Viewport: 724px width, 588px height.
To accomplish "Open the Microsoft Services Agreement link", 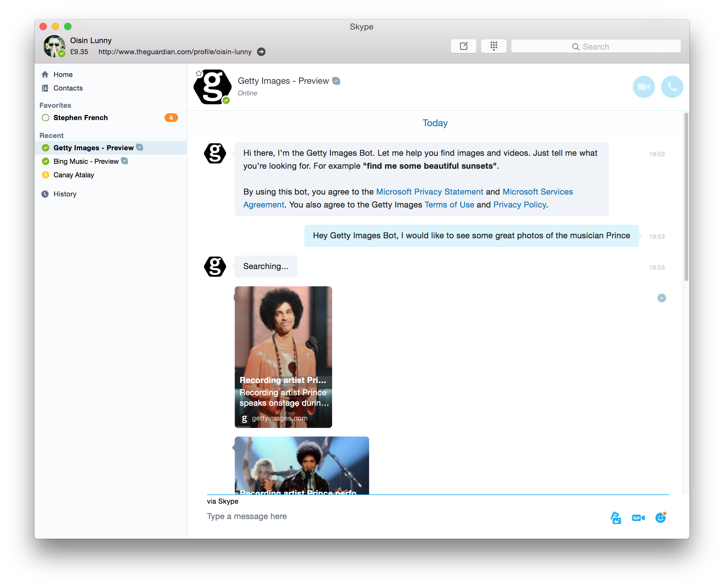I will [x=538, y=192].
